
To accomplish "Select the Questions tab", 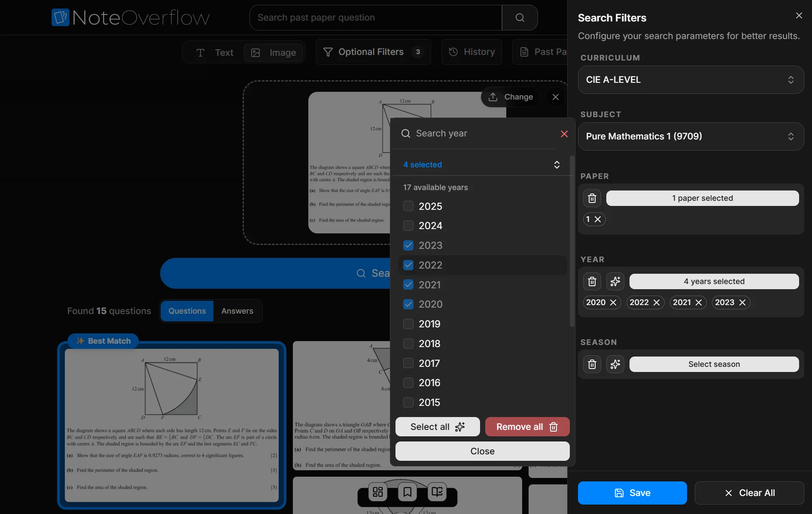I will (187, 311).
